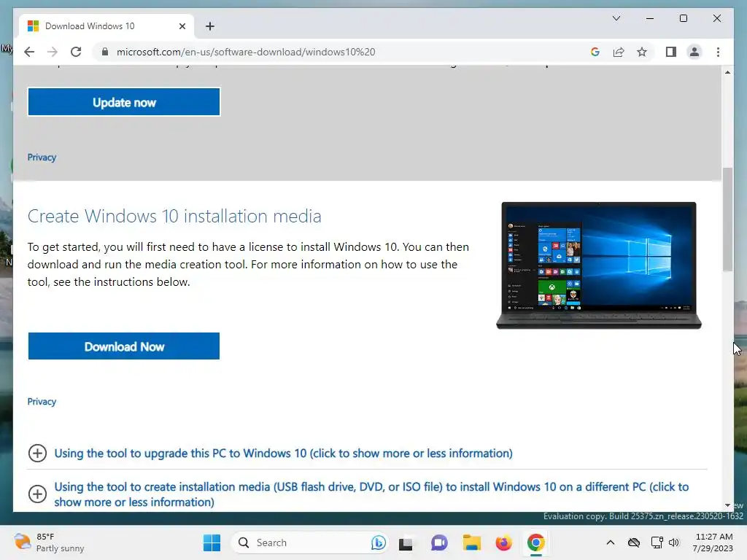747x560 pixels.
Task: Open Bing Chat from search box
Action: tap(379, 542)
